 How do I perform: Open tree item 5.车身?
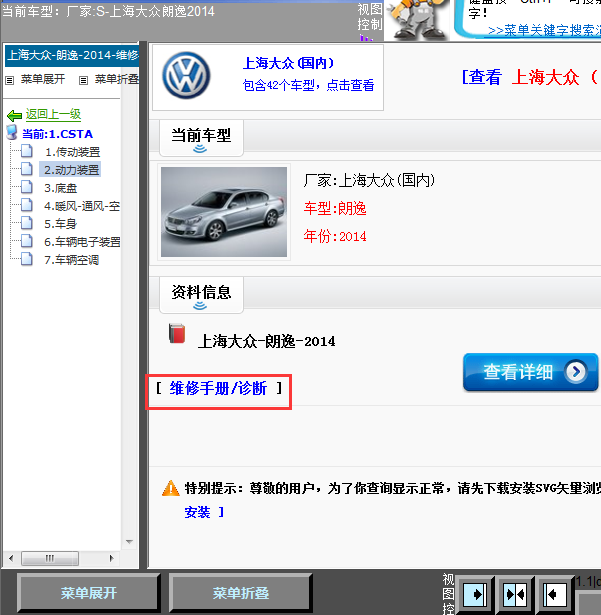click(60, 224)
